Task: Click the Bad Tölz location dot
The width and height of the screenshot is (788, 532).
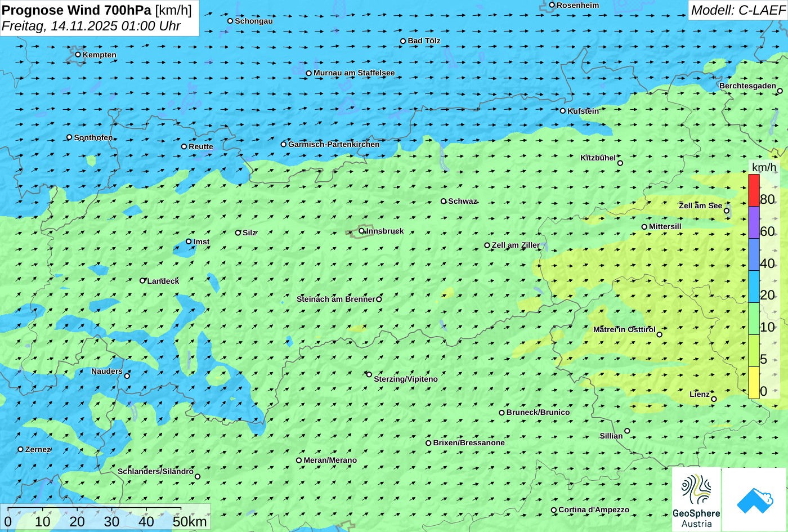Action: [403, 41]
